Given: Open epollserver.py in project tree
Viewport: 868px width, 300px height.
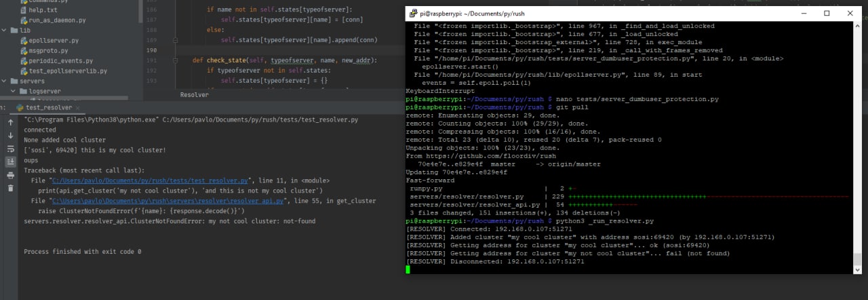Looking at the screenshot, I should 49,41.
